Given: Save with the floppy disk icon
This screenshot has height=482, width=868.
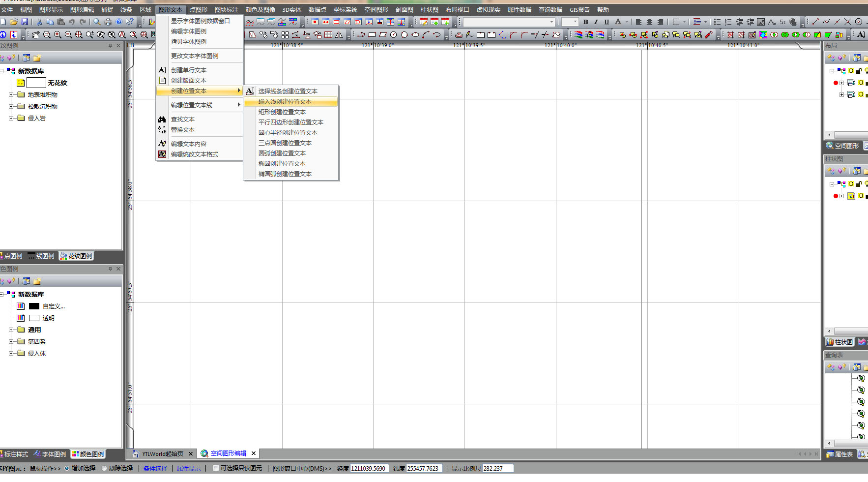Looking at the screenshot, I should [25, 22].
